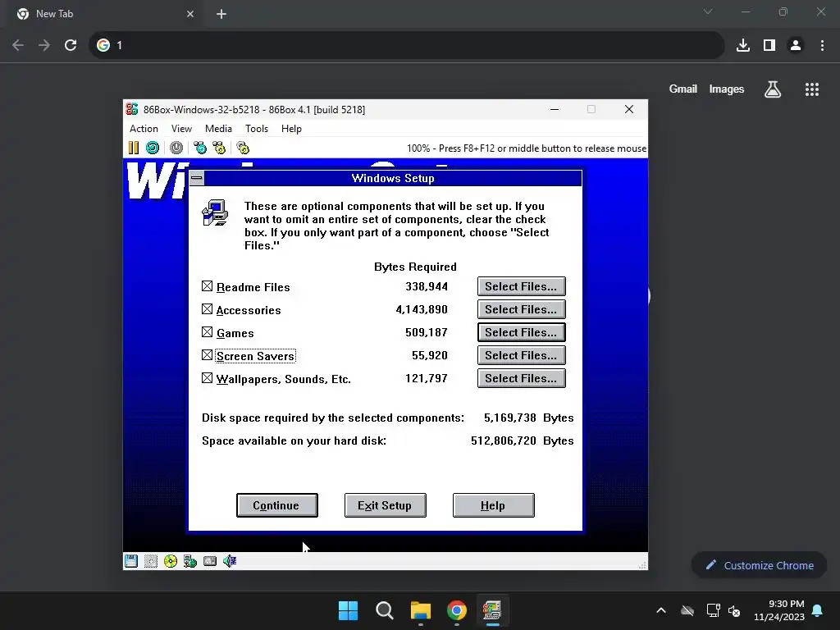Click the cartridge status bar icon

(x=210, y=561)
